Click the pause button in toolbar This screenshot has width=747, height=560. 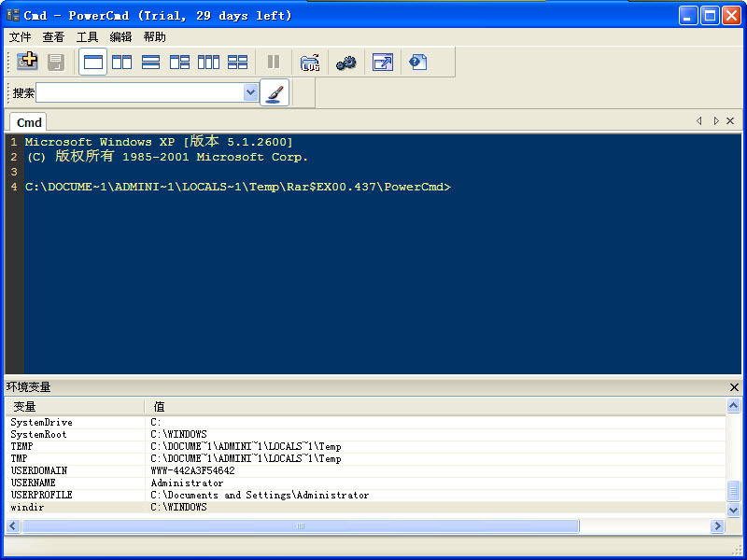click(x=274, y=63)
